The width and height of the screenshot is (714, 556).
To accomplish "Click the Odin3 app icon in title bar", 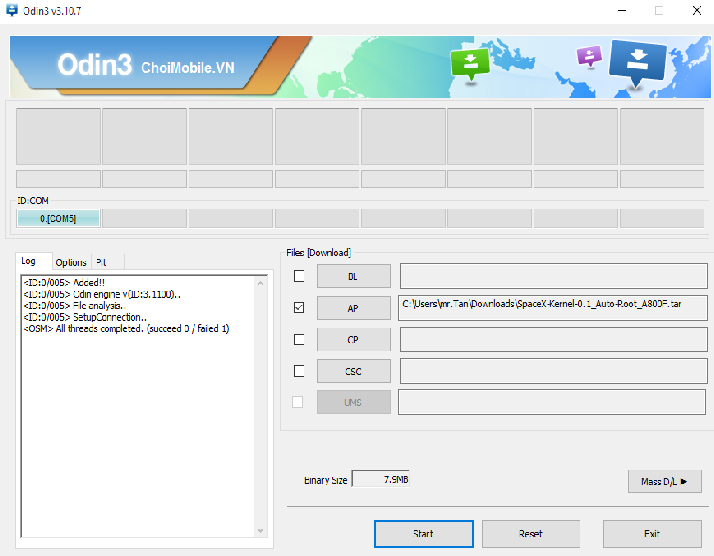I will pyautogui.click(x=12, y=10).
